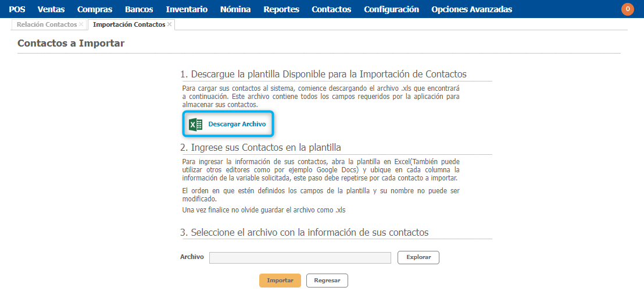Expand the Compras menu
644x298 pixels.
tap(95, 9)
